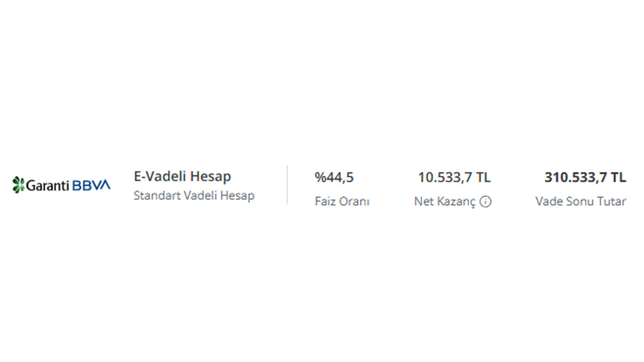Click the info icon beside Net Kazanç
Viewport: 644px width, 362px height.
[486, 202]
